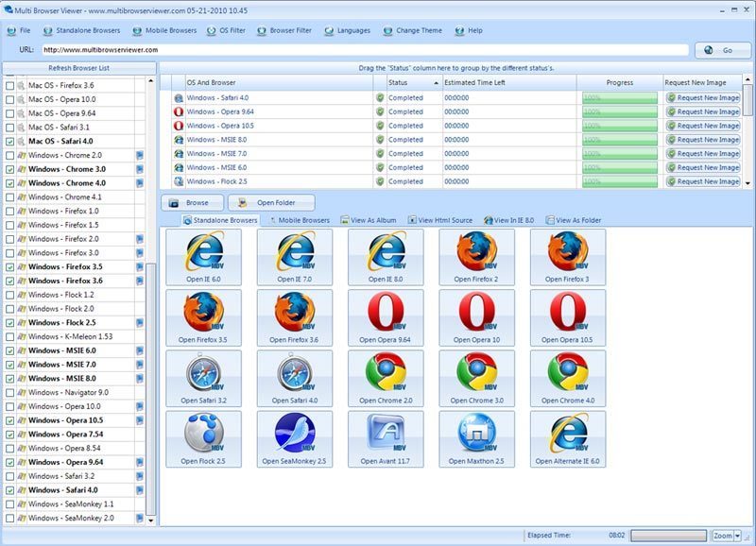Open Alternate IE 6.0 browser

pyautogui.click(x=568, y=439)
